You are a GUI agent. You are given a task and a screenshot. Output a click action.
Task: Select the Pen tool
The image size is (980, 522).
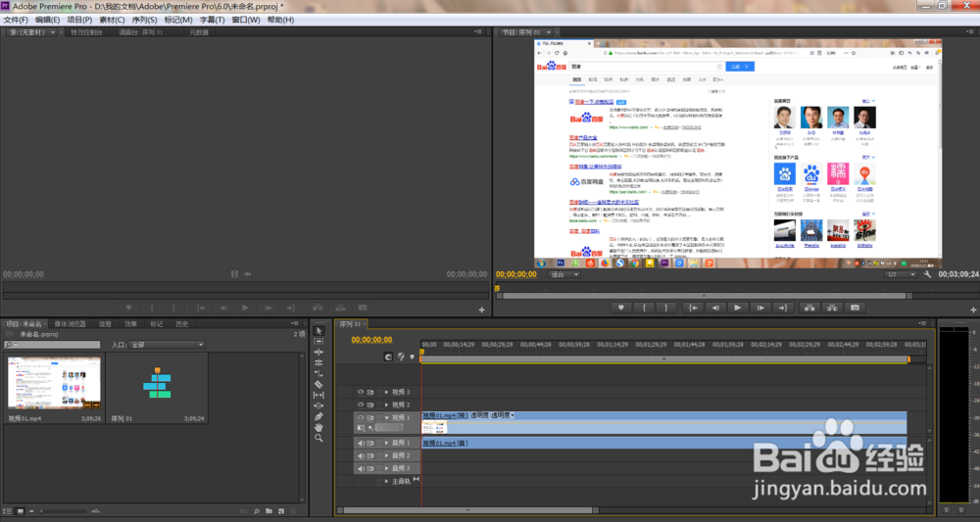coord(318,416)
